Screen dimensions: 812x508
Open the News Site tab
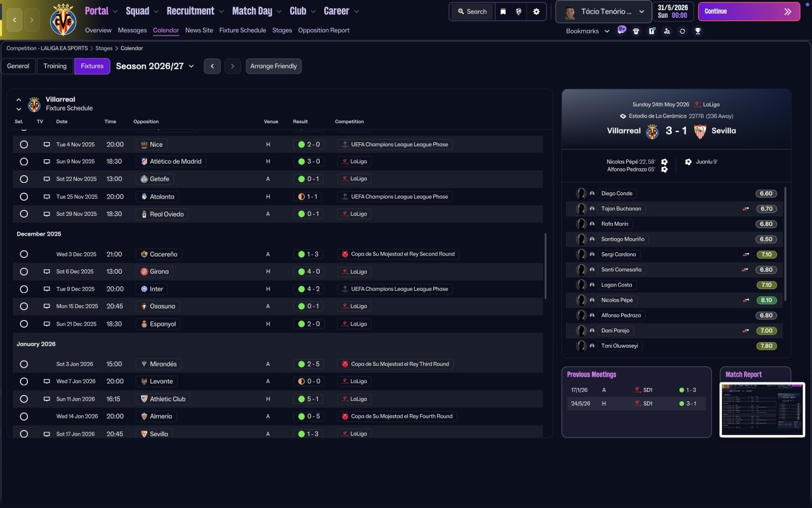(x=199, y=30)
